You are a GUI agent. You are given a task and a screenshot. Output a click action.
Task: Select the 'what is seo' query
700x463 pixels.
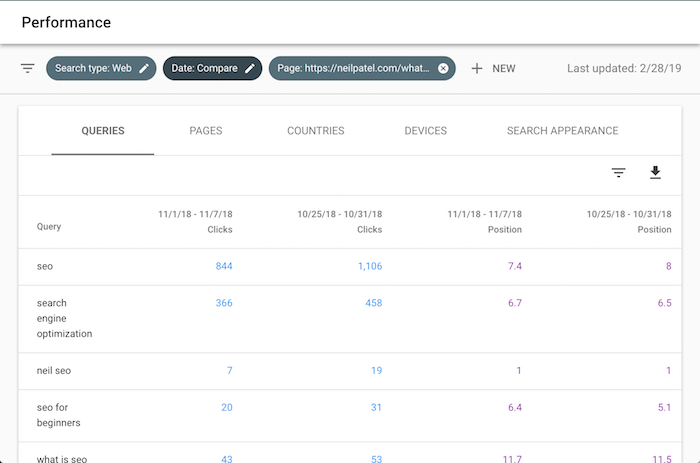point(62,459)
